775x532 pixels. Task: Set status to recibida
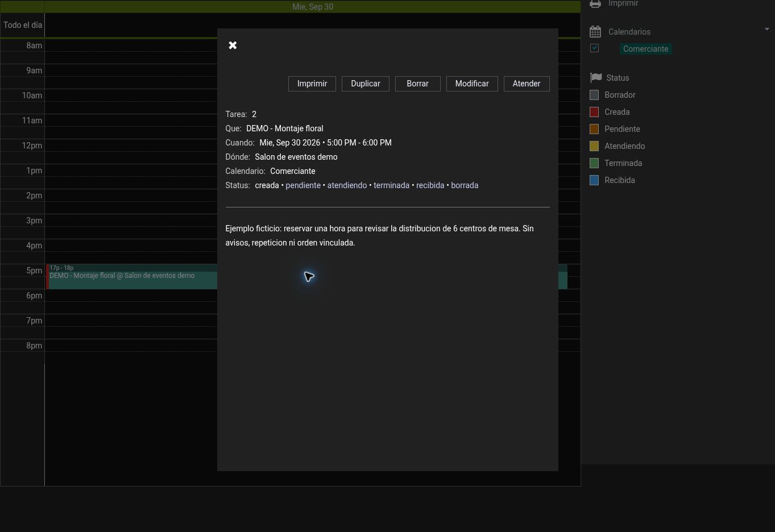click(430, 185)
